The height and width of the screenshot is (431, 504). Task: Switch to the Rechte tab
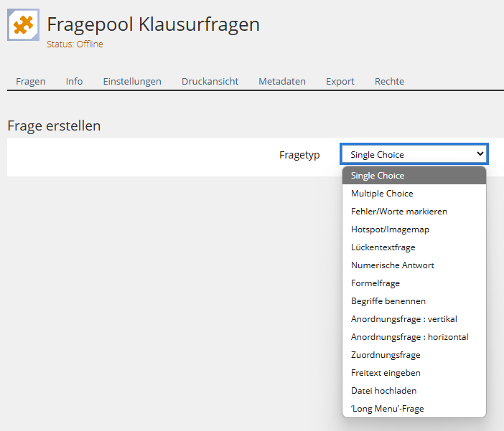(x=389, y=82)
